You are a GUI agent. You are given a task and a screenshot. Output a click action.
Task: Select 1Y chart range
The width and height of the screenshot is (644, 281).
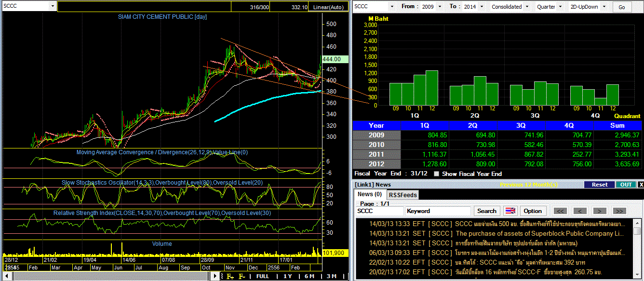tap(288, 276)
